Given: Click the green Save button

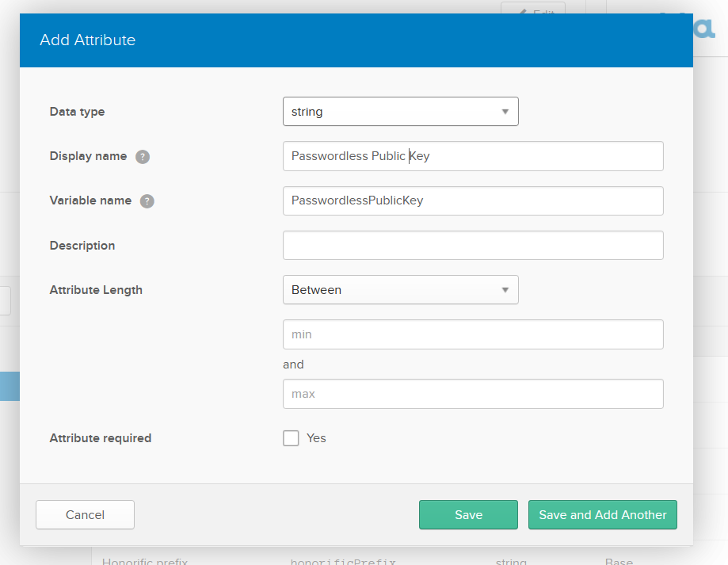Looking at the screenshot, I should pos(468,515).
